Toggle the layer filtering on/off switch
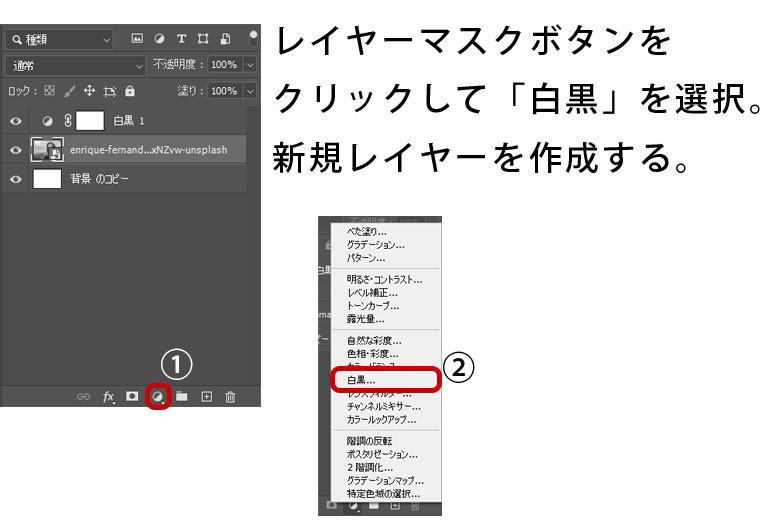Viewport: 760px width, 530px height. coord(253,38)
